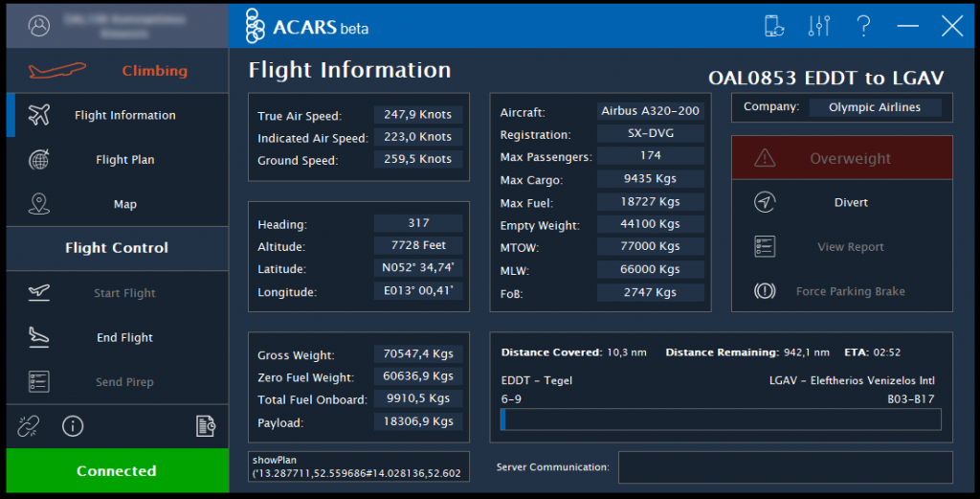This screenshot has width=980, height=499.
Task: Open the settings sliders icon
Action: click(819, 26)
